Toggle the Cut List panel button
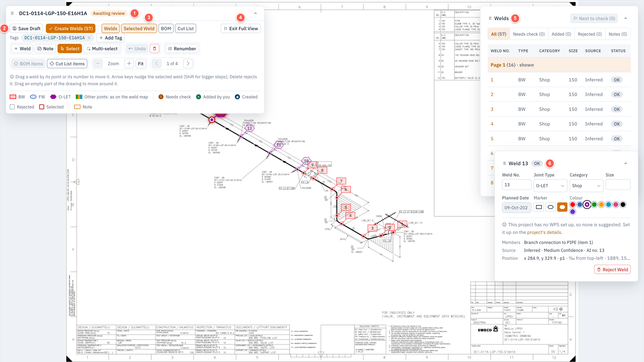 pyautogui.click(x=185, y=28)
